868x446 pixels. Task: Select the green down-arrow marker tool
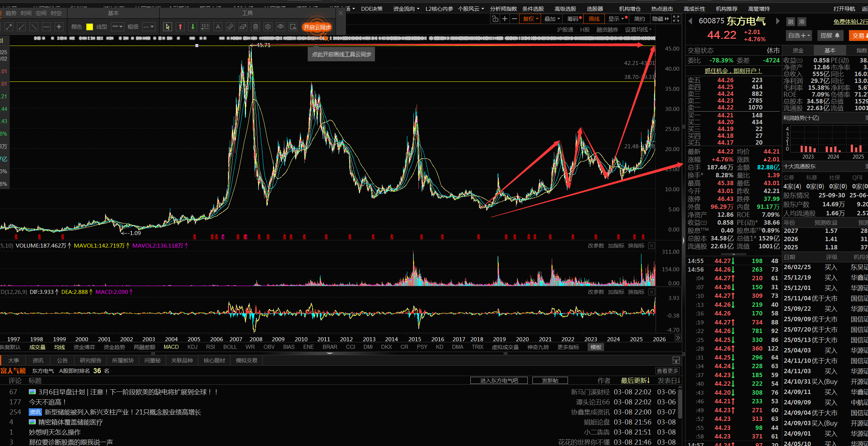pyautogui.click(x=193, y=27)
